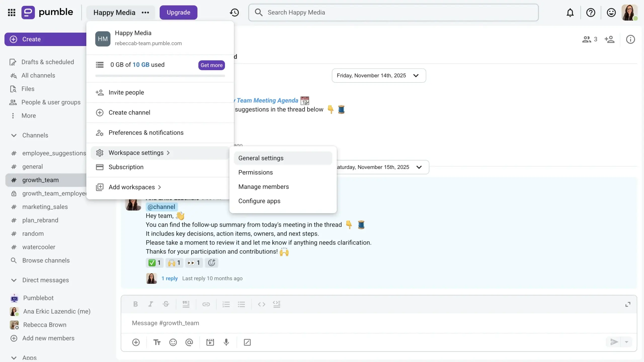Collapse the Direct messages section
Screen dimensions: 644x362
pos(14,280)
